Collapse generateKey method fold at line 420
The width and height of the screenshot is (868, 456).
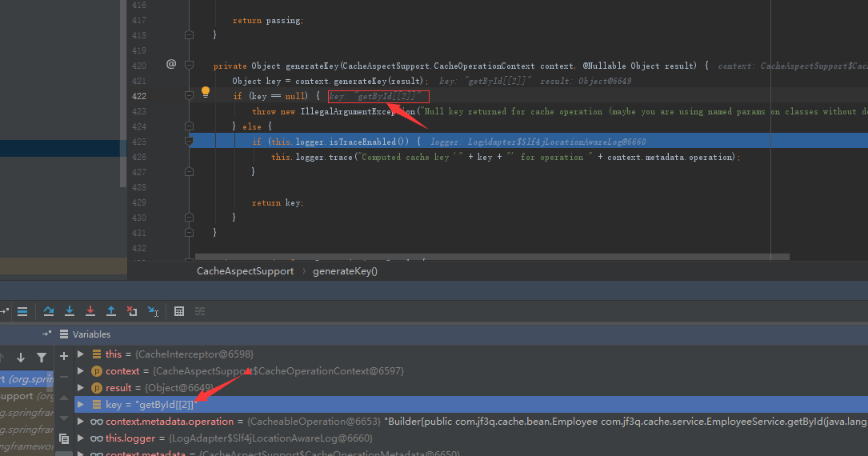(190, 66)
